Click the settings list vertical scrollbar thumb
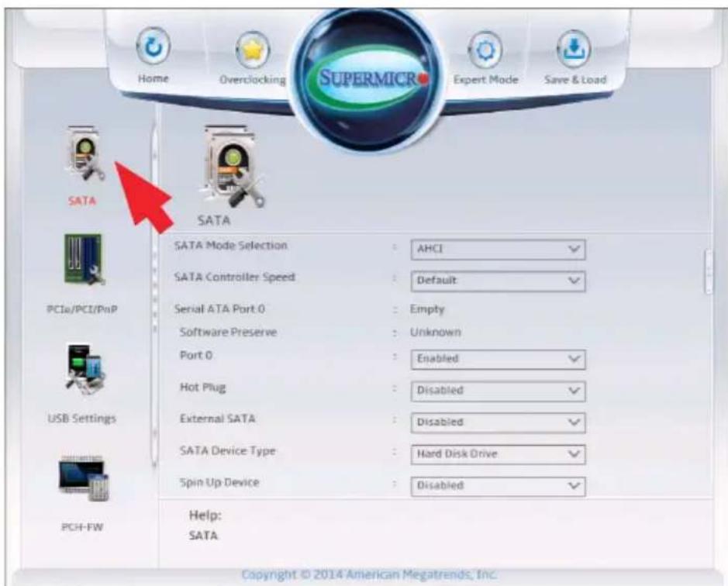The height and width of the screenshot is (586, 728). (x=708, y=272)
